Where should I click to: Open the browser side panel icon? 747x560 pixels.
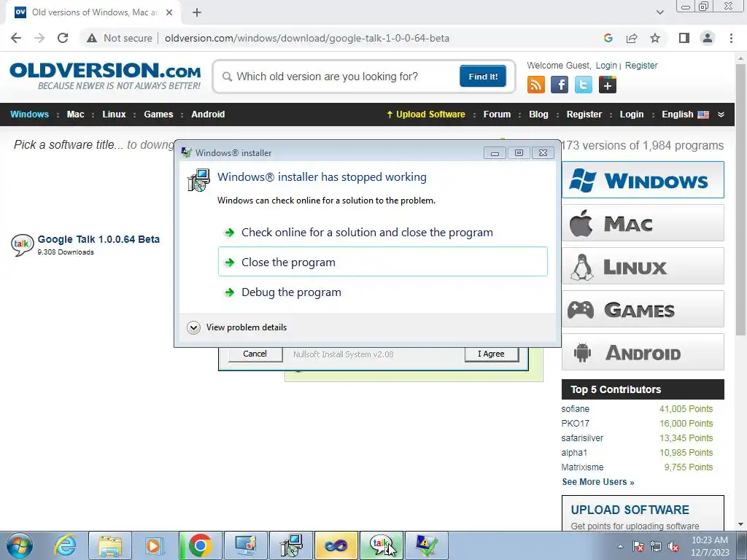tap(684, 38)
